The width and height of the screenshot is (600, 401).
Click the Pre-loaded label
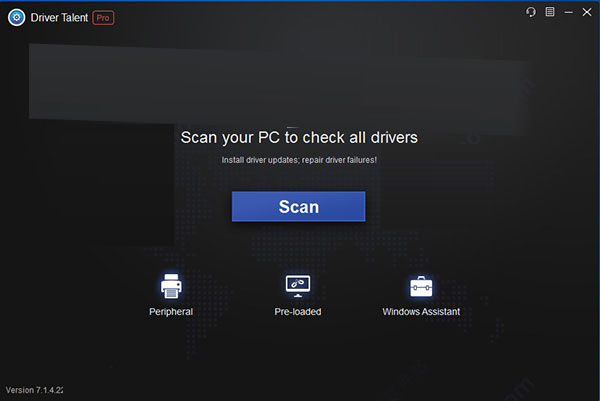[x=298, y=312]
